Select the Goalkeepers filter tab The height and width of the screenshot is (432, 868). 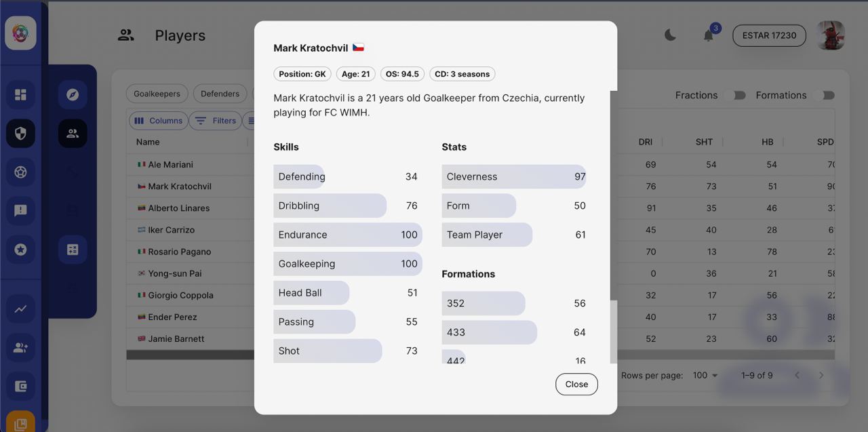[157, 94]
